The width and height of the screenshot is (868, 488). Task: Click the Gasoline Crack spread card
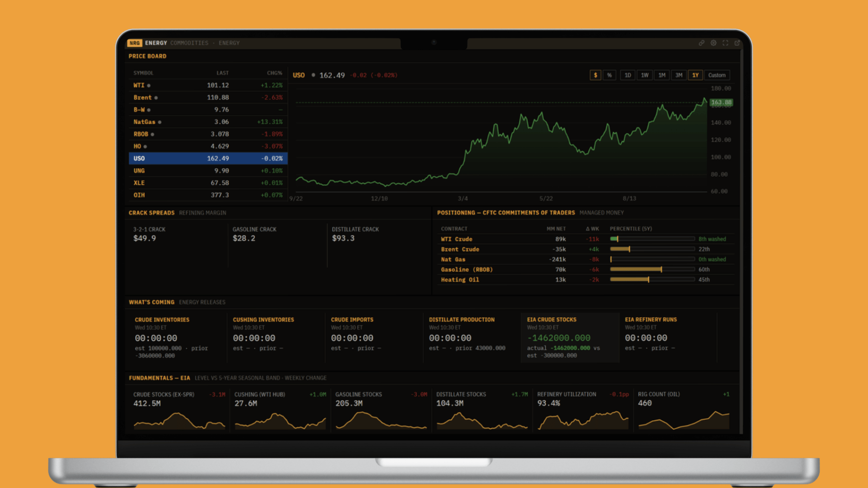[277, 245]
